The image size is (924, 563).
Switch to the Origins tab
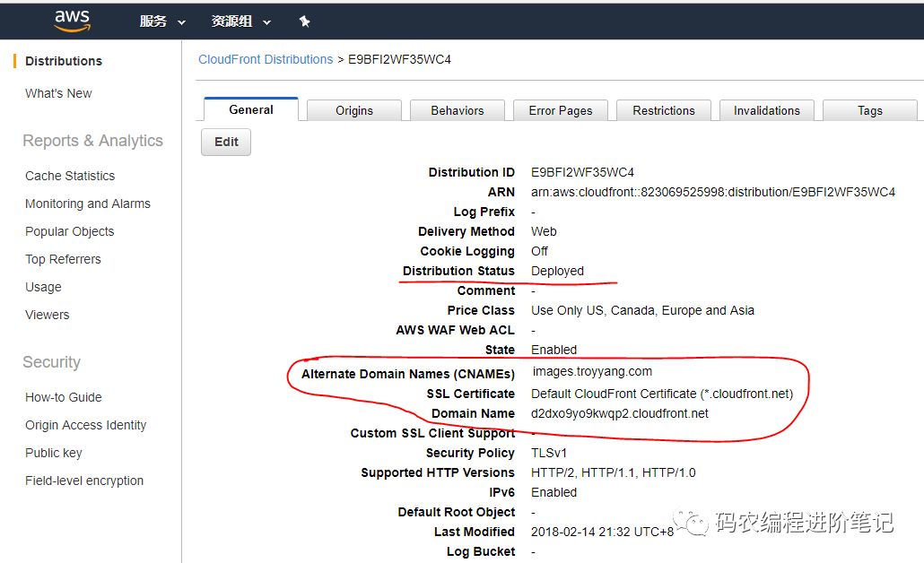pyautogui.click(x=354, y=110)
